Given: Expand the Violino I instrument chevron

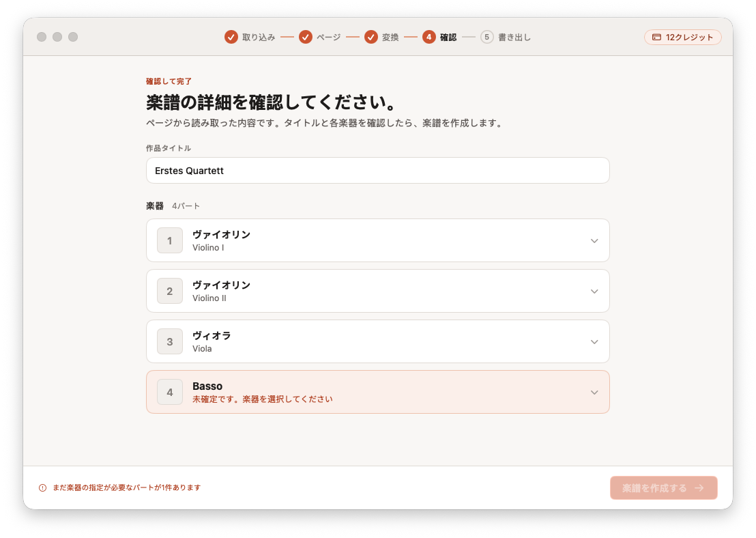Looking at the screenshot, I should (594, 241).
